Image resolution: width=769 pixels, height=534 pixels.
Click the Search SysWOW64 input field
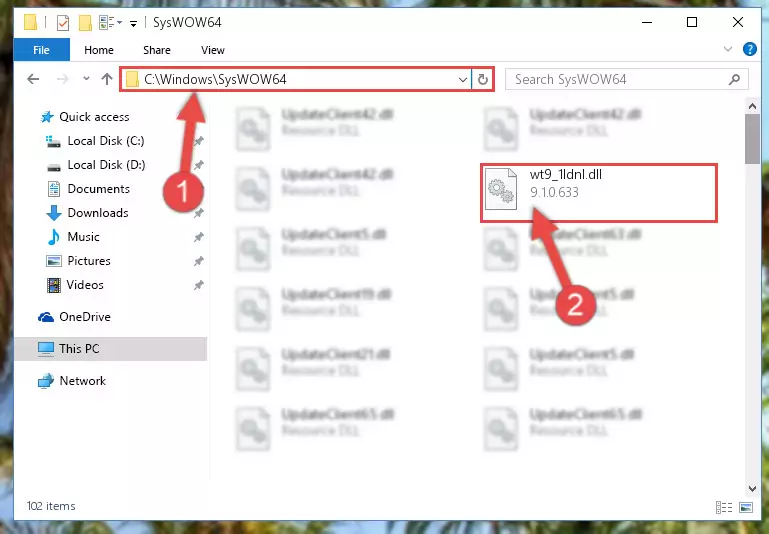[x=619, y=79]
